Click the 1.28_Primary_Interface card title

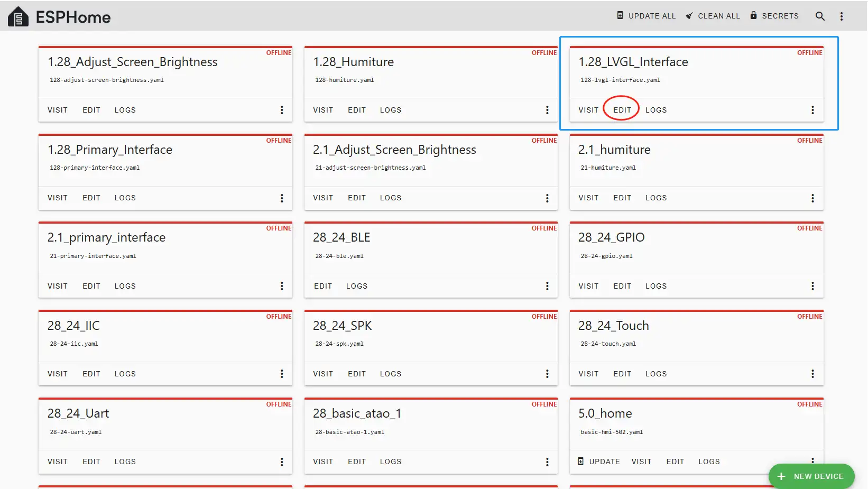coord(110,150)
